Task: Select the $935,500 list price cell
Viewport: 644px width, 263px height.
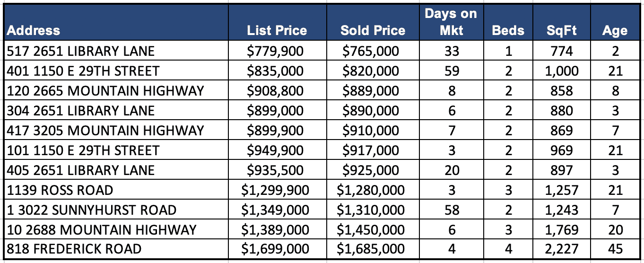Action: (275, 170)
